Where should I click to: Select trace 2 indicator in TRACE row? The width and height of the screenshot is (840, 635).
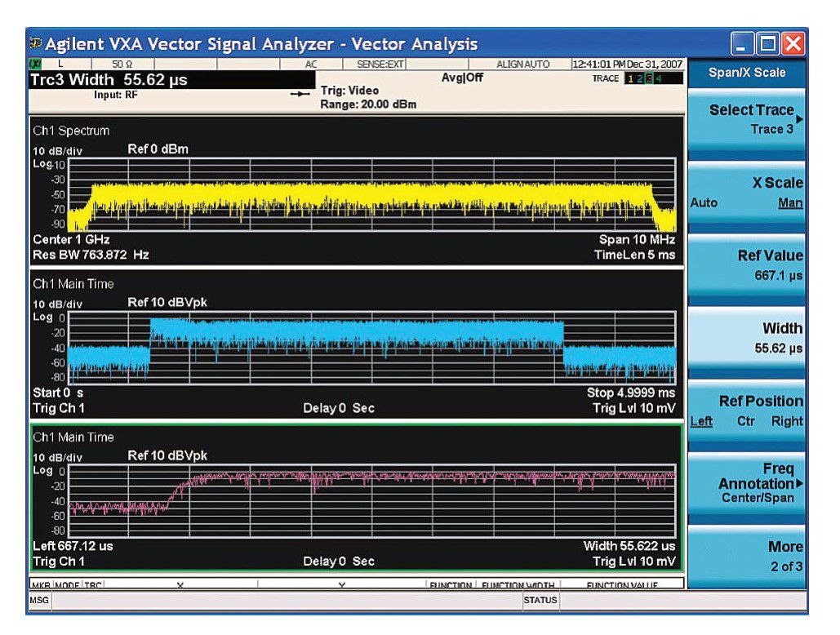(x=638, y=78)
